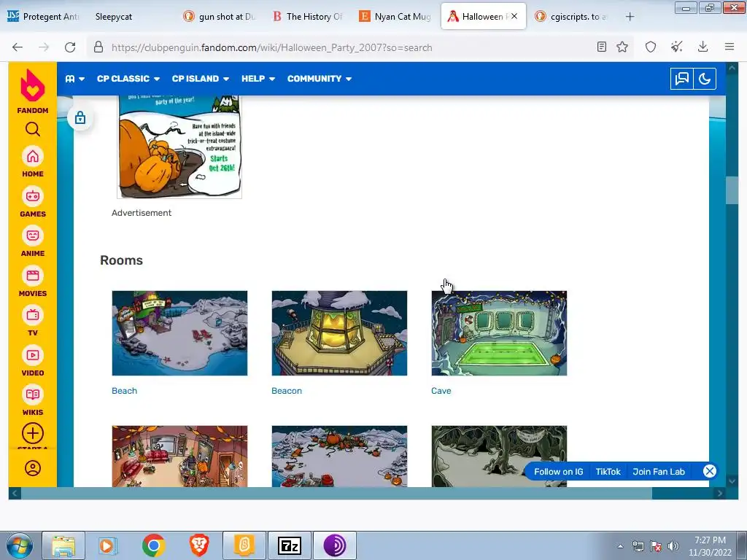Open the user profile icon in sidebar
Screen dimensions: 747x560
[x=32, y=468]
